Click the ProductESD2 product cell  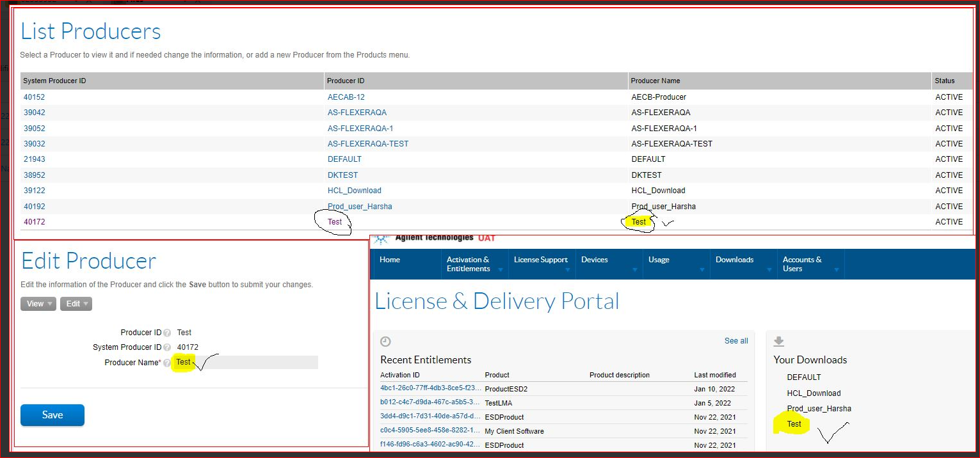506,389
